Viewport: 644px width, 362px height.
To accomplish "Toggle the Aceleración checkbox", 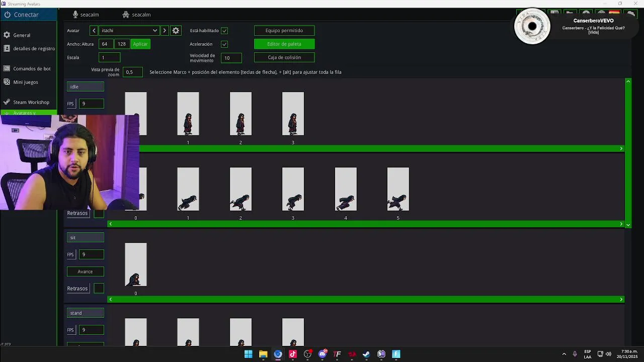I will pyautogui.click(x=224, y=44).
